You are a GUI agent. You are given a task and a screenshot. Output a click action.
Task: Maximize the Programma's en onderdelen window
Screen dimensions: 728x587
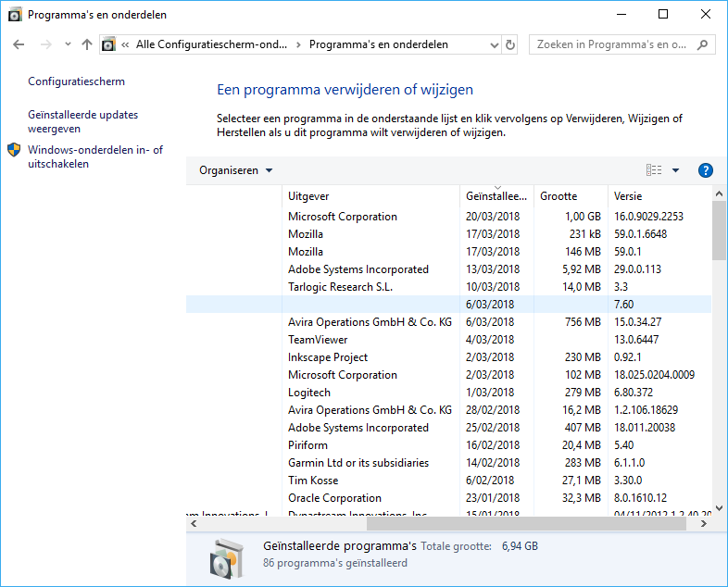(x=663, y=15)
